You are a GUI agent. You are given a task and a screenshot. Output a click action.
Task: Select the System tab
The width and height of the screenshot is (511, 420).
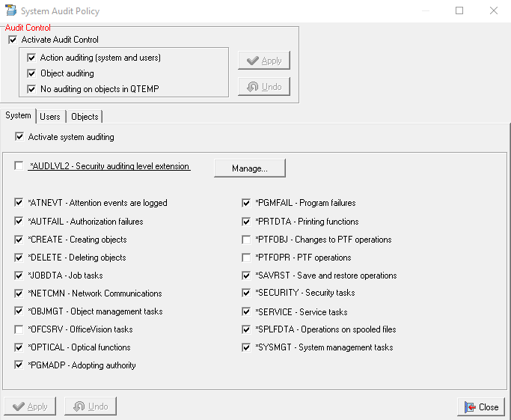[x=18, y=116]
